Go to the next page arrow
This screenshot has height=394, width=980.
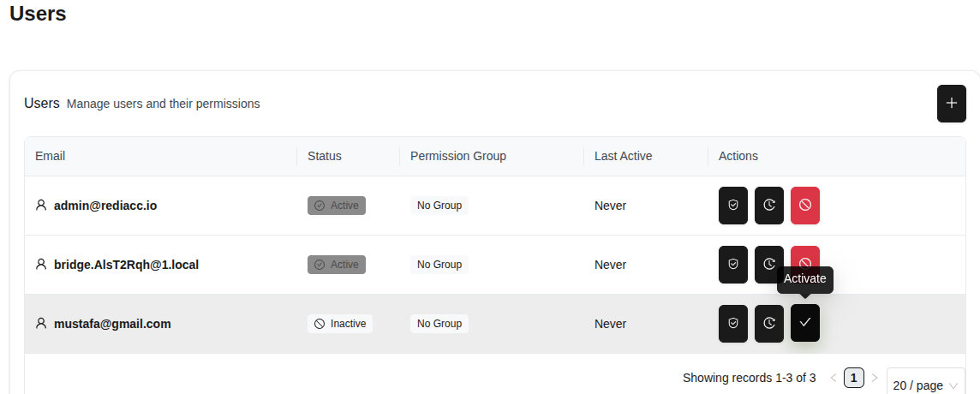pos(875,378)
